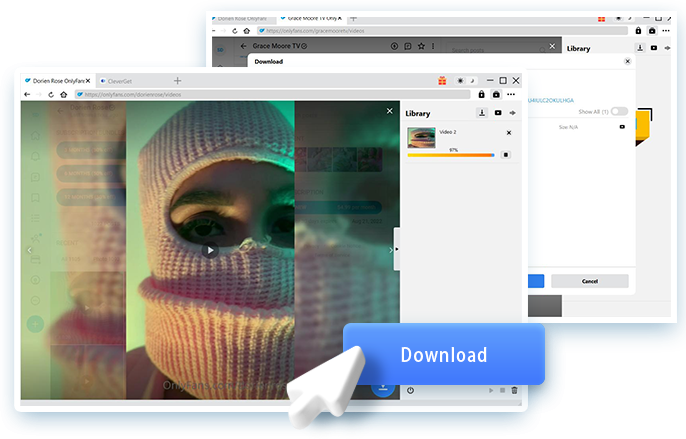The height and width of the screenshot is (439, 686).
Task: Go to home page in back window
Action: tap(247, 31)
